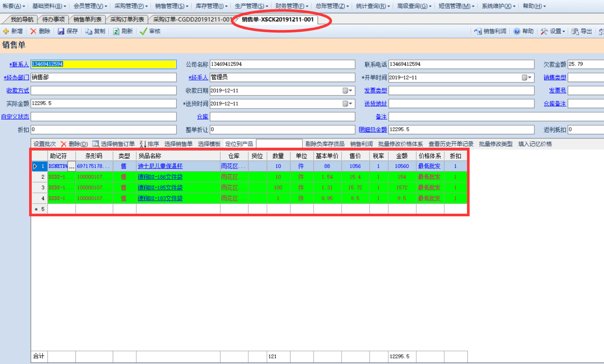Expand the 设置 dropdown arrow
The image size is (604, 364).
click(564, 31)
